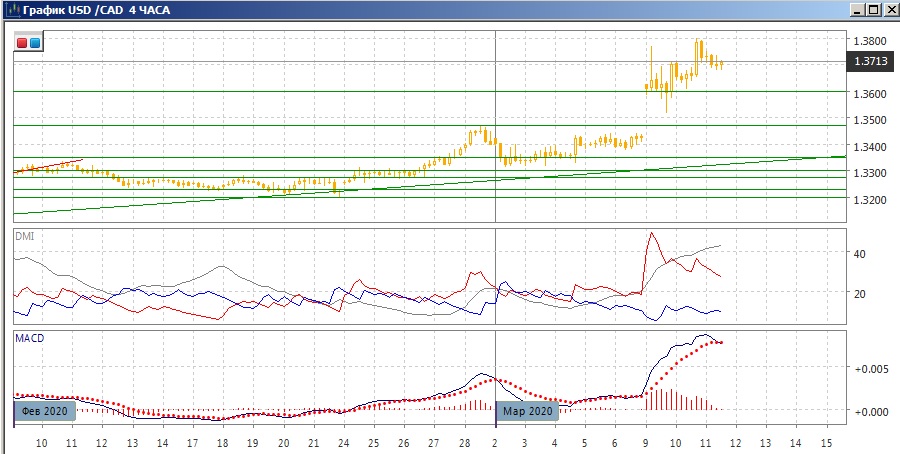
Task: Click the blue square icon in the chart corner
Action: point(35,43)
